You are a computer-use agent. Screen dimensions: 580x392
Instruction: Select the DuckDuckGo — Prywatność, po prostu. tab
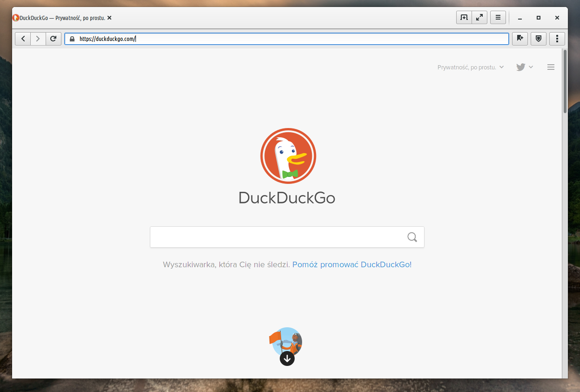point(62,18)
